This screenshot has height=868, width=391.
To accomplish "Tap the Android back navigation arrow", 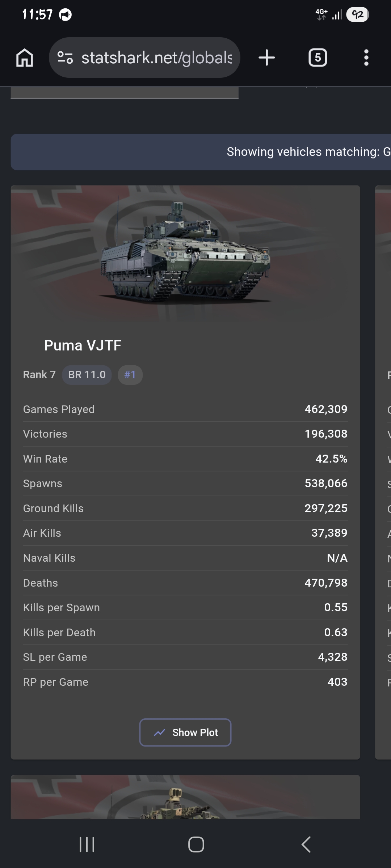I will point(306,844).
